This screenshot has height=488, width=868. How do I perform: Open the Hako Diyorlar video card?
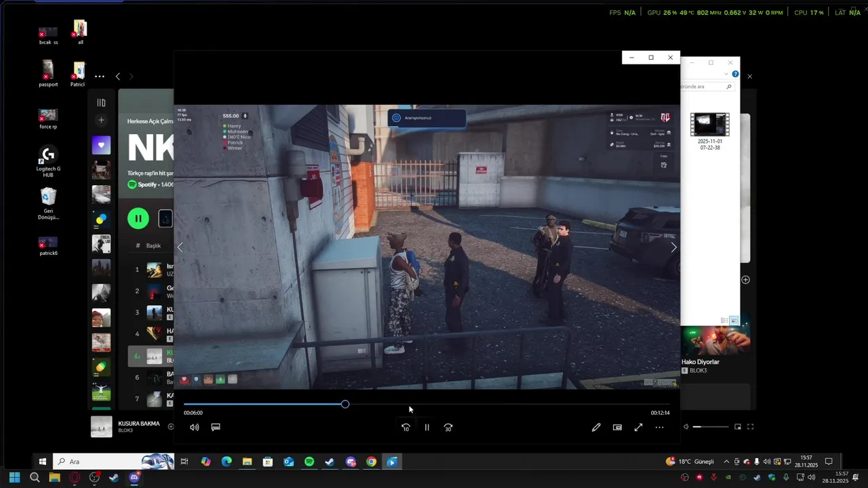click(715, 350)
